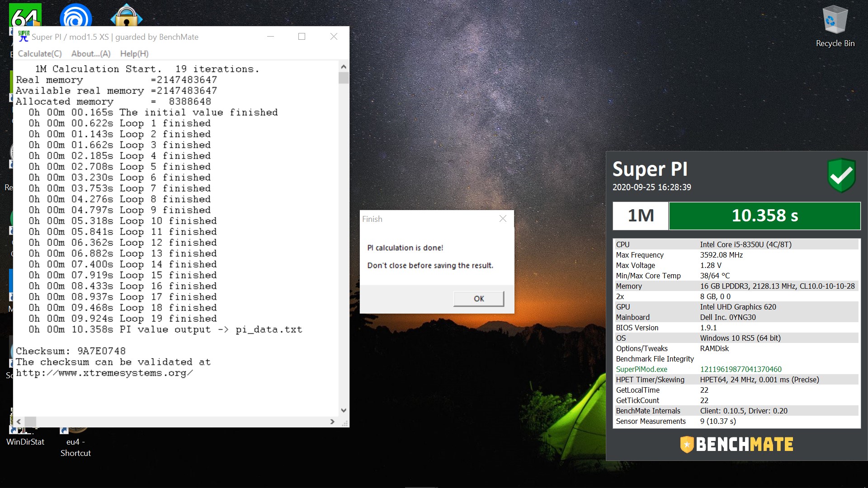This screenshot has width=868, height=488.
Task: Click scroll right arrow in Super PI log
Action: 333,422
